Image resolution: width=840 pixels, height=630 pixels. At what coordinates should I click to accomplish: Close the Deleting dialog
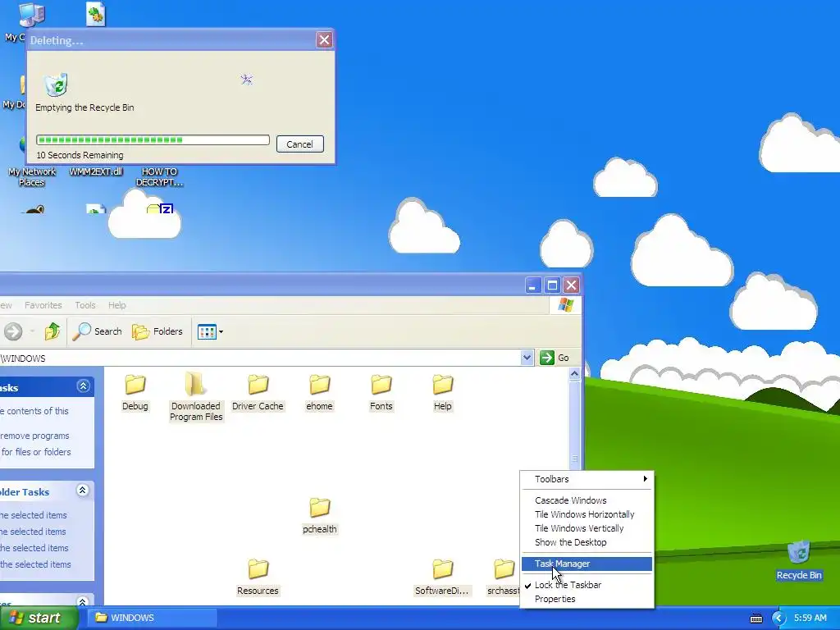pyautogui.click(x=324, y=39)
